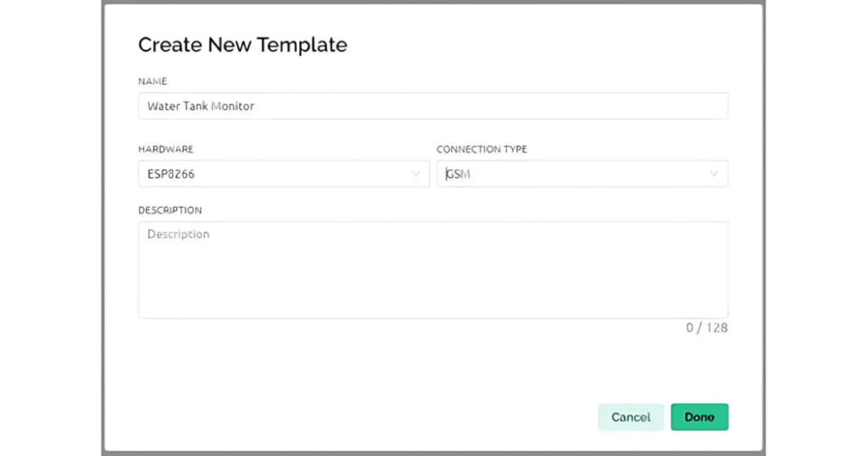Click the DESCRIPTION field label
The image size is (868, 456).
point(170,210)
